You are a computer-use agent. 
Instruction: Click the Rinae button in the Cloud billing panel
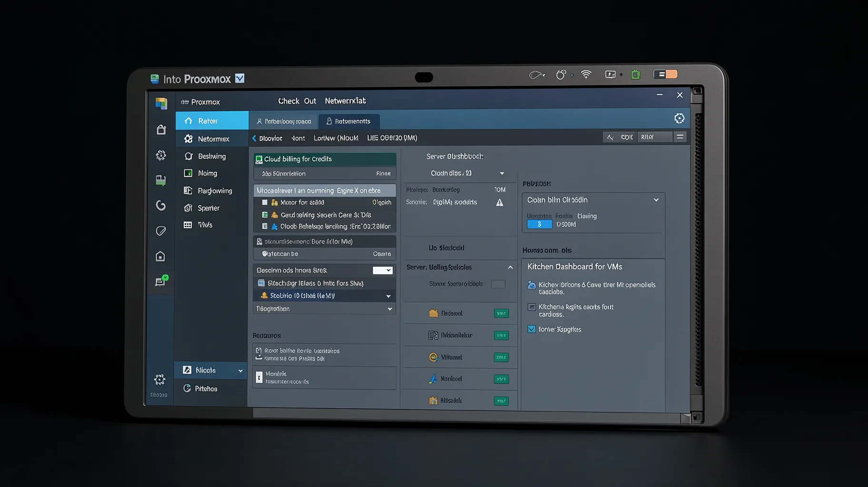384,174
